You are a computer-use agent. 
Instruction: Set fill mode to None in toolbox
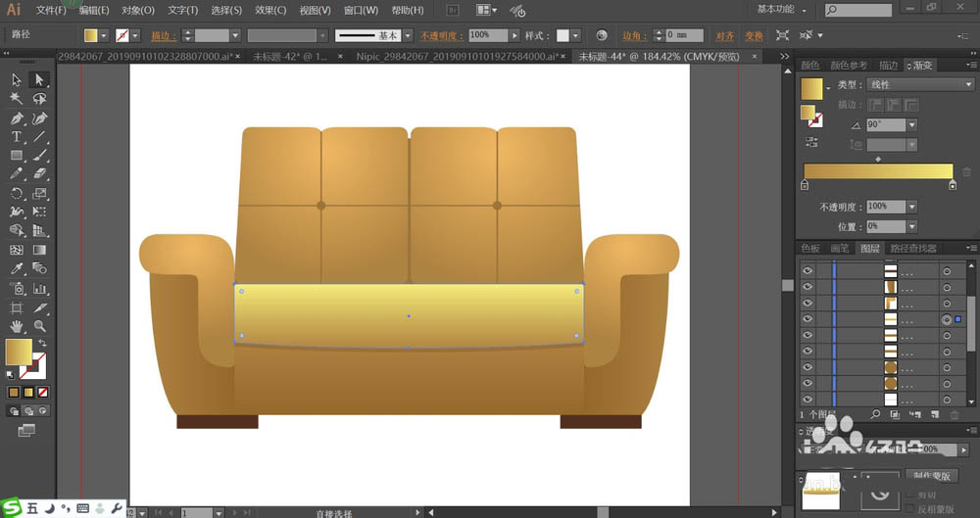(42, 393)
